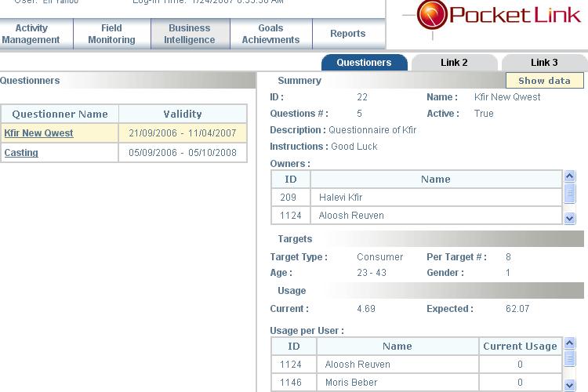The image size is (588, 392).
Task: Switch to the Questioners tab
Action: [364, 62]
